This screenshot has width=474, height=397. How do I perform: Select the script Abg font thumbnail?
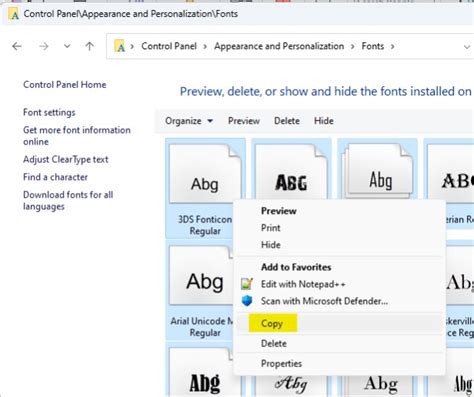point(291,385)
